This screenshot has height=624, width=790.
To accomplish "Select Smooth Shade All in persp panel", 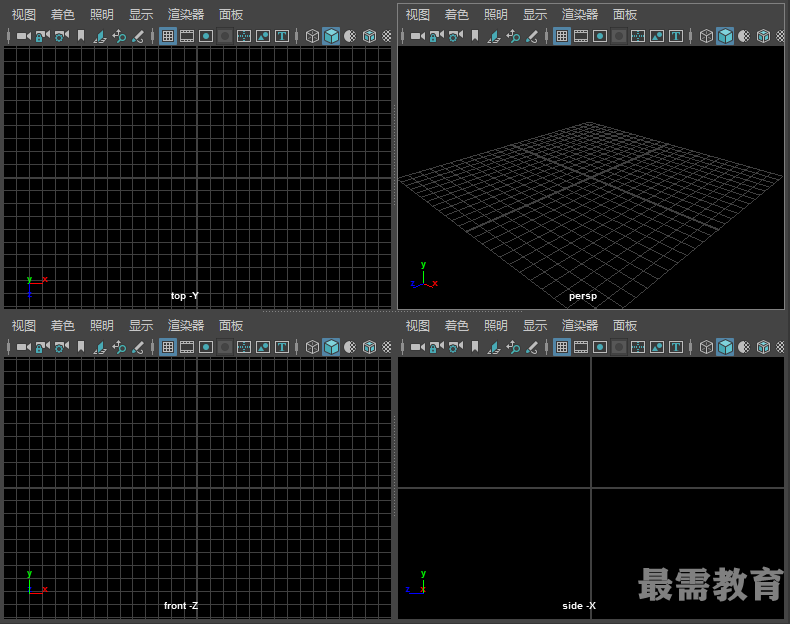I will pos(725,36).
